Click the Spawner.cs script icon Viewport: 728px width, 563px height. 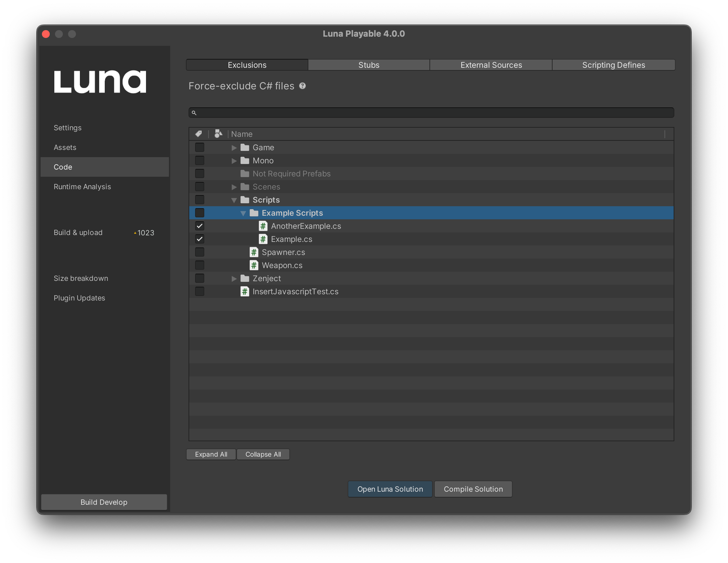coord(254,252)
